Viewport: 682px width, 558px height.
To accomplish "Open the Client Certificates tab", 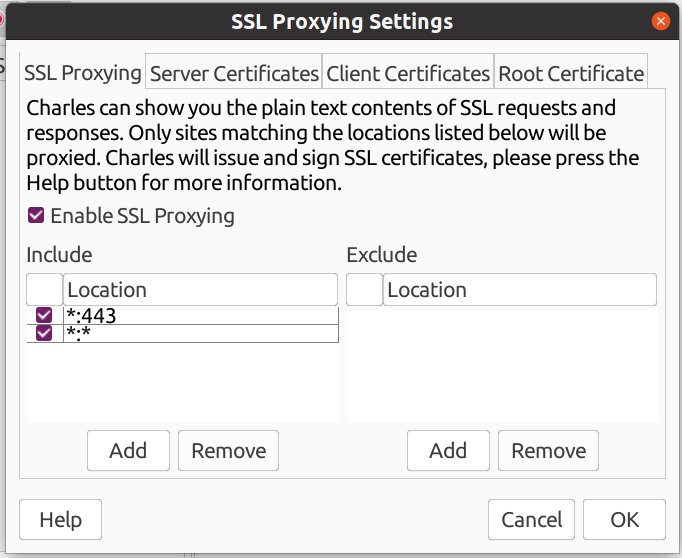I will (x=408, y=73).
